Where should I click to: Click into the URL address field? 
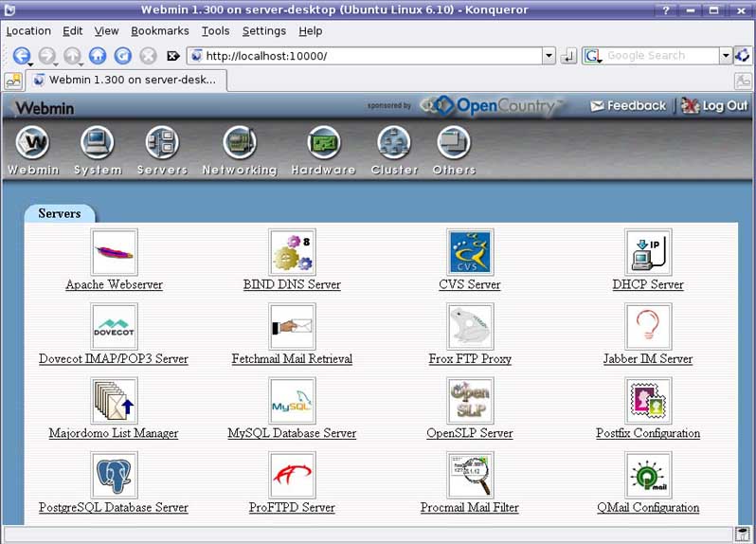(372, 56)
